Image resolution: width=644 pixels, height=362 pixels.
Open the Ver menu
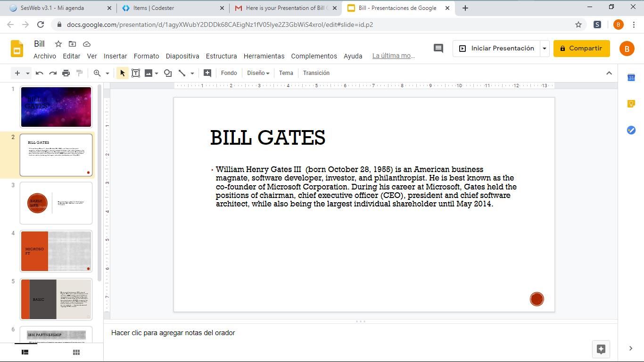pyautogui.click(x=92, y=56)
